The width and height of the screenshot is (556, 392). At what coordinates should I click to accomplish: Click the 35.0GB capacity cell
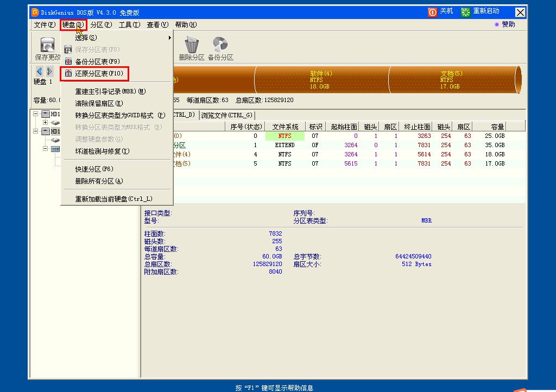[495, 145]
